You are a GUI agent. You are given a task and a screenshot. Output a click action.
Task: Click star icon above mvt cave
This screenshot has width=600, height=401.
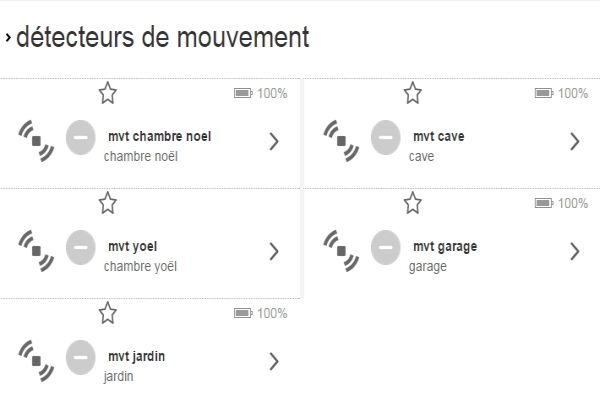tap(412, 94)
